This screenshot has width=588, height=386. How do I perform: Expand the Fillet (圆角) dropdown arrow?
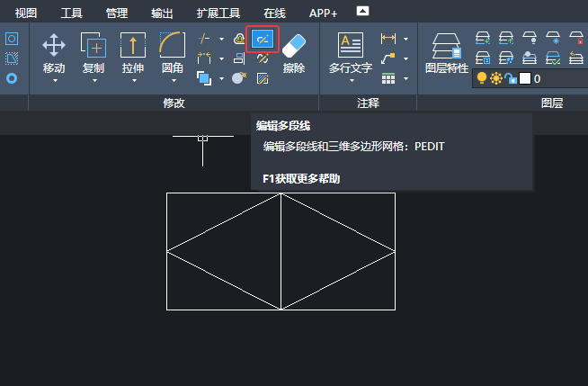[174, 81]
